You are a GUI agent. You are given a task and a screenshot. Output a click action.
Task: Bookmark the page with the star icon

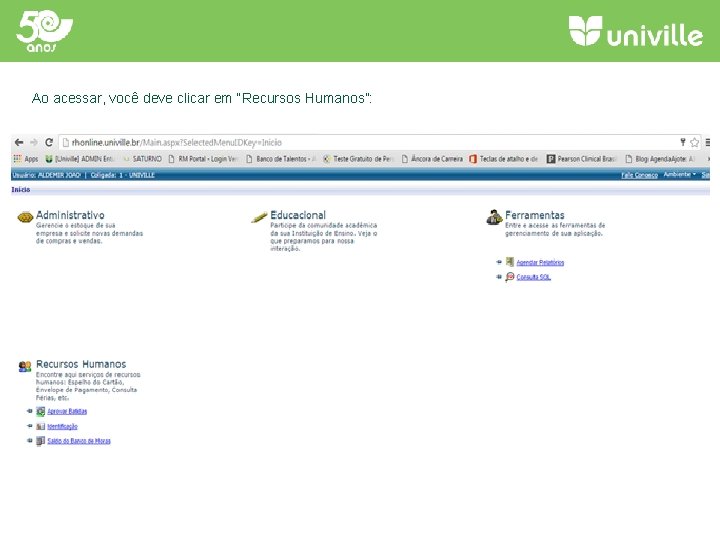pos(694,142)
